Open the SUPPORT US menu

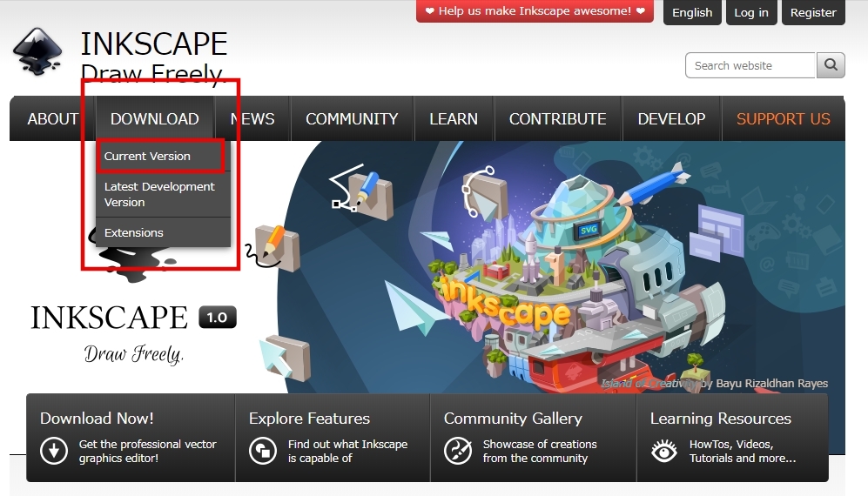tap(784, 119)
